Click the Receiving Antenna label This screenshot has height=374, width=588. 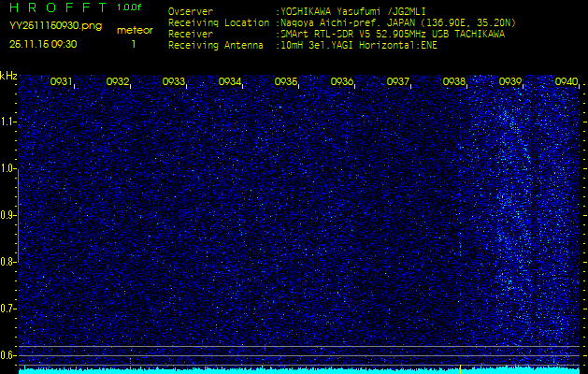coord(216,46)
